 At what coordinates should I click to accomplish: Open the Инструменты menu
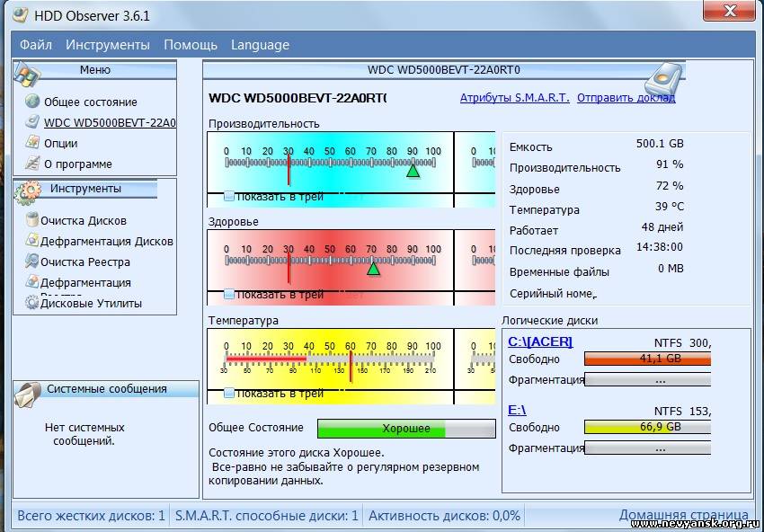click(x=108, y=45)
